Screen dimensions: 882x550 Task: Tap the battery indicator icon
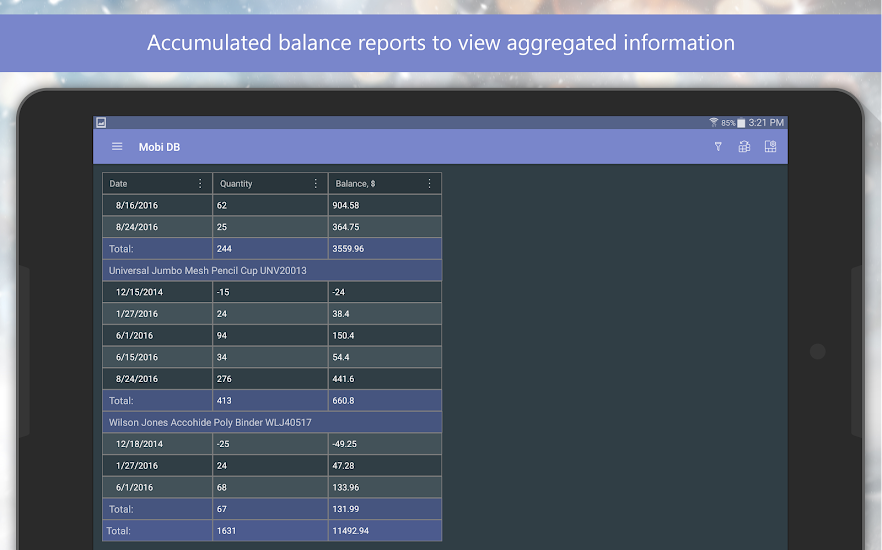[x=741, y=122]
